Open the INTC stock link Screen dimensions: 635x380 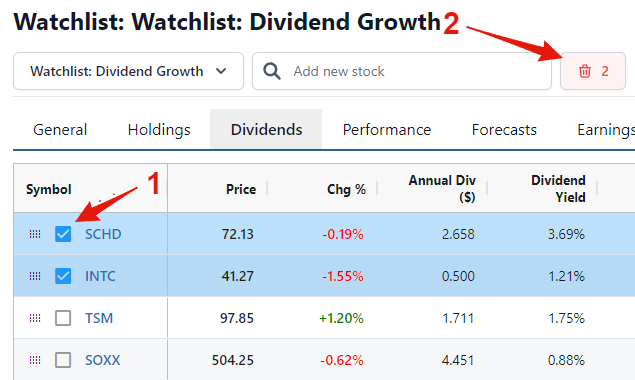click(x=100, y=276)
